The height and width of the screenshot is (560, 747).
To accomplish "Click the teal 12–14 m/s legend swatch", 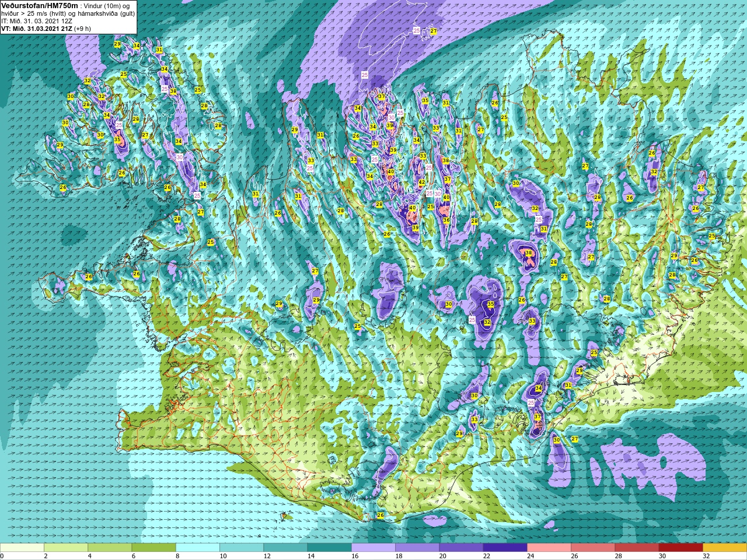I will coord(285,548).
